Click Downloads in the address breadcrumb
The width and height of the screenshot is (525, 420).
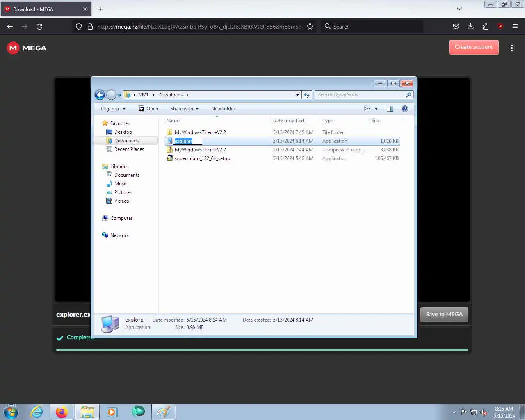170,95
